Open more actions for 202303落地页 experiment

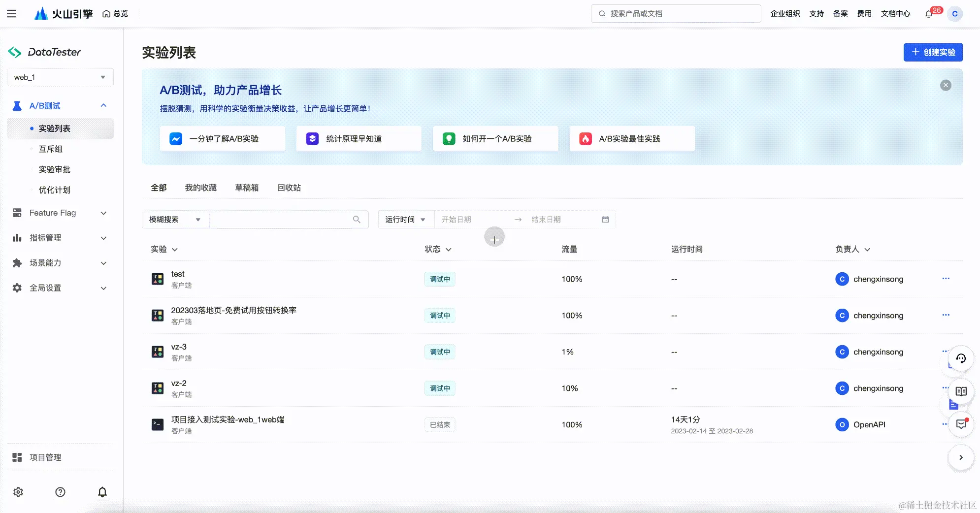(x=946, y=315)
